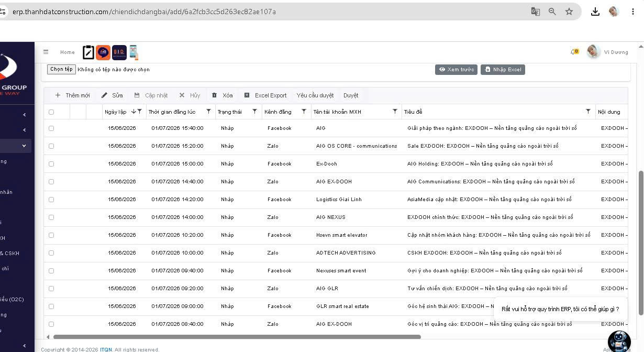The image size is (644, 352).
Task: Open filter for Kênh đăng column
Action: click(304, 112)
